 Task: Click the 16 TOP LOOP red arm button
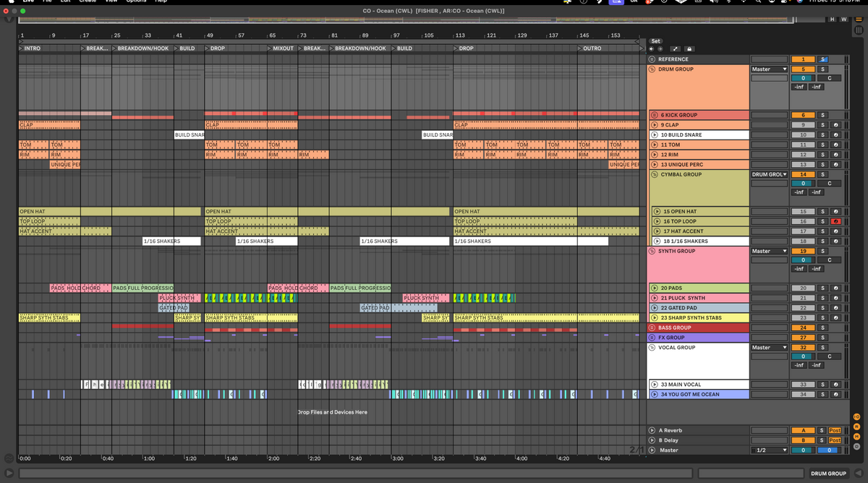pyautogui.click(x=835, y=221)
